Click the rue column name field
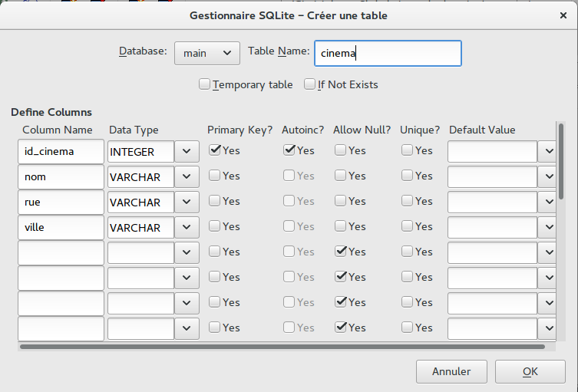The image size is (578, 392). (61, 202)
